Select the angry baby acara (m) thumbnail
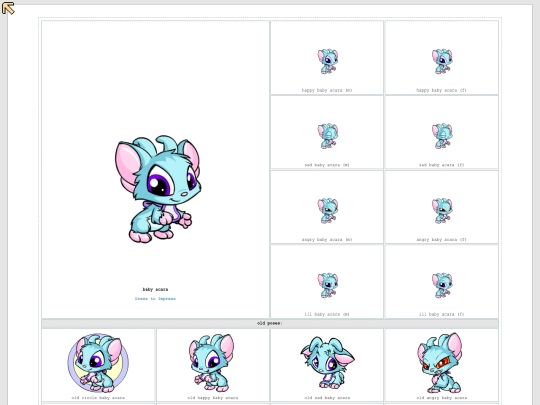This screenshot has height=405, width=540. [x=328, y=211]
